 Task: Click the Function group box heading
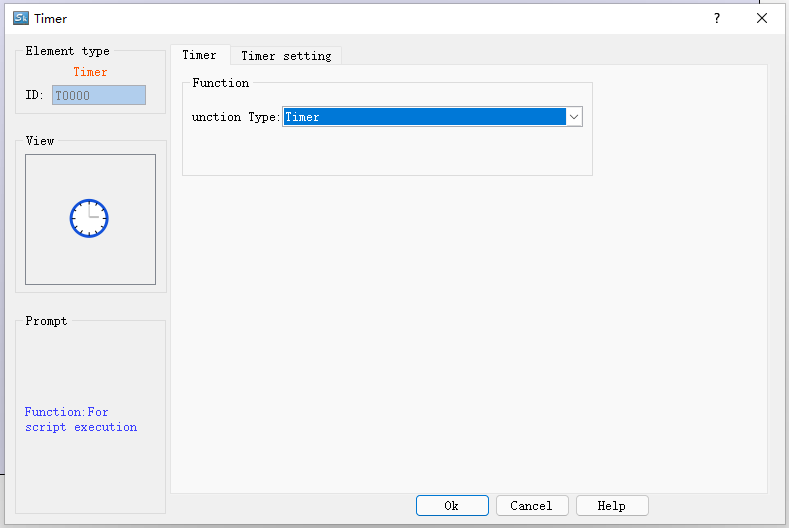point(220,83)
